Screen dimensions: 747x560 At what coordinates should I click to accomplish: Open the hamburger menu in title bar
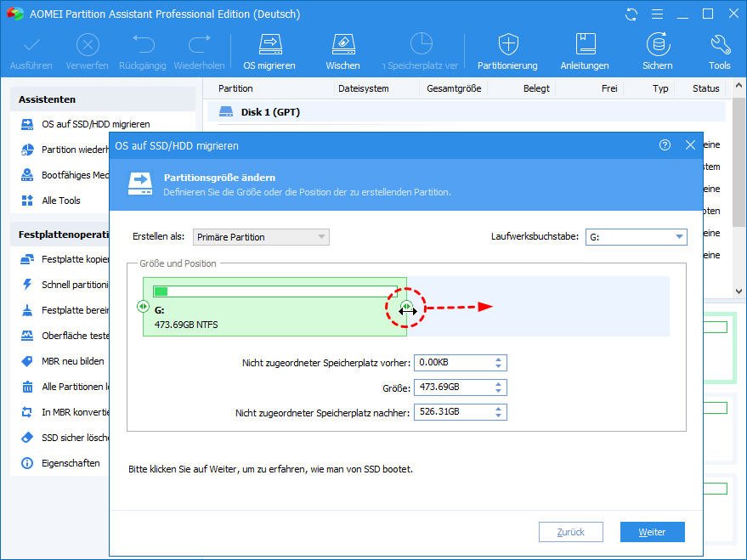point(658,14)
